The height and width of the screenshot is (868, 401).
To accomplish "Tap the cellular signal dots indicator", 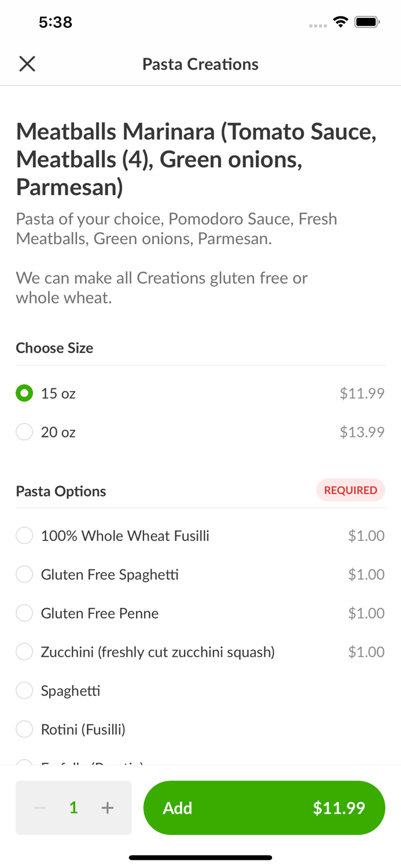I will [x=318, y=24].
